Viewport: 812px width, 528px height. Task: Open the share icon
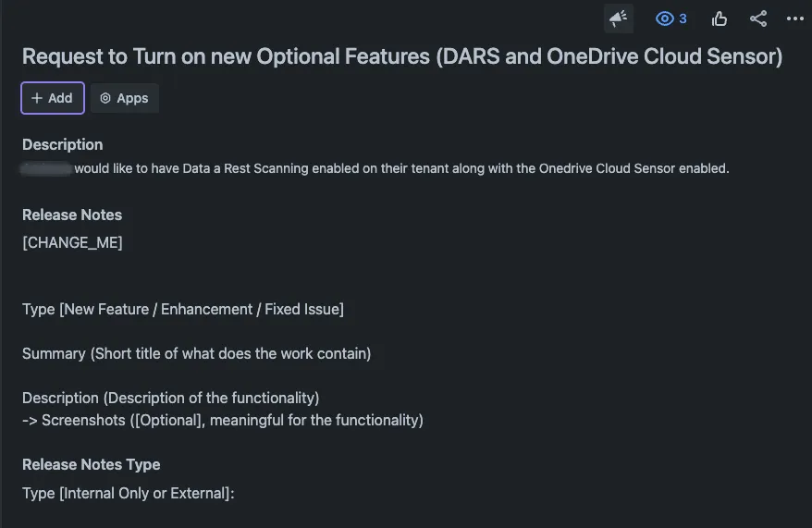pyautogui.click(x=758, y=18)
